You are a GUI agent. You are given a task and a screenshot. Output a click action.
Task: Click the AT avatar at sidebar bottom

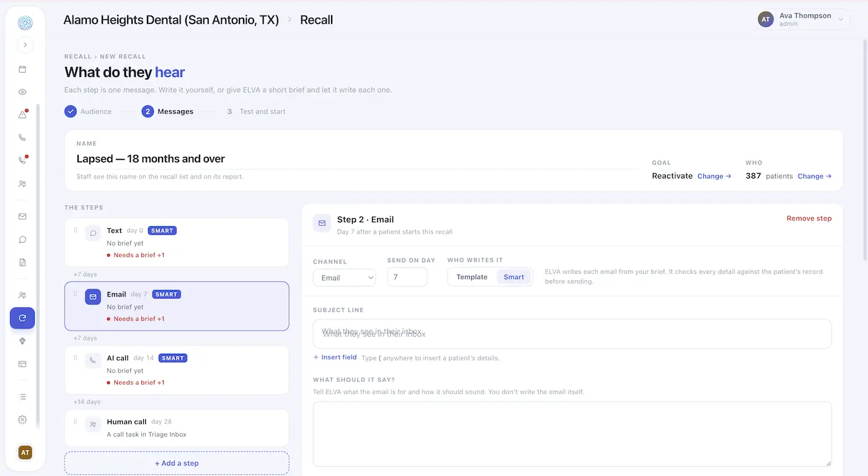tap(25, 453)
